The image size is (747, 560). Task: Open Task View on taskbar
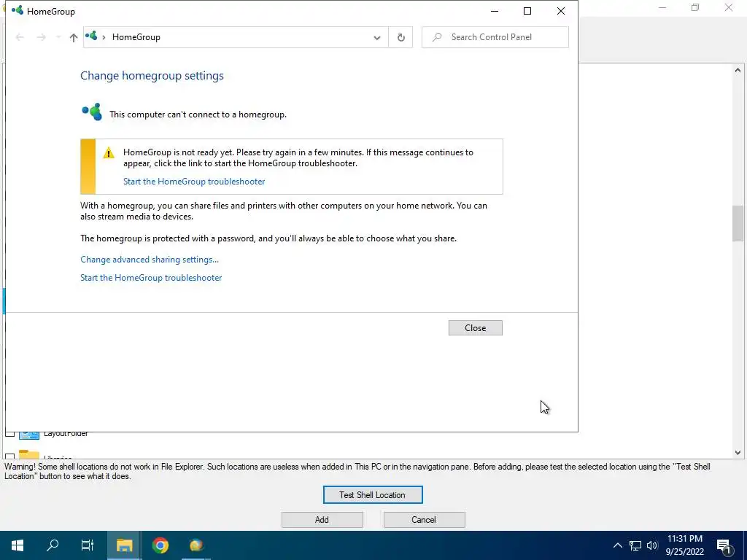[x=88, y=545]
